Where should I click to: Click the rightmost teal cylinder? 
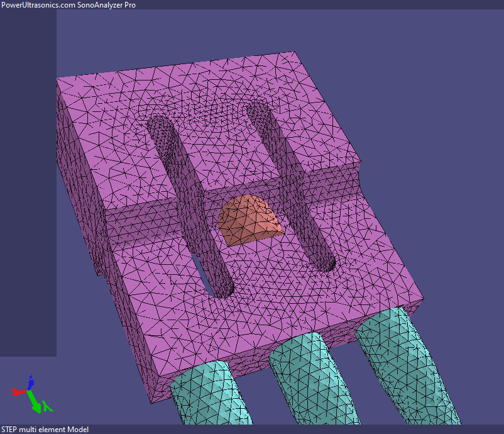[408, 367]
